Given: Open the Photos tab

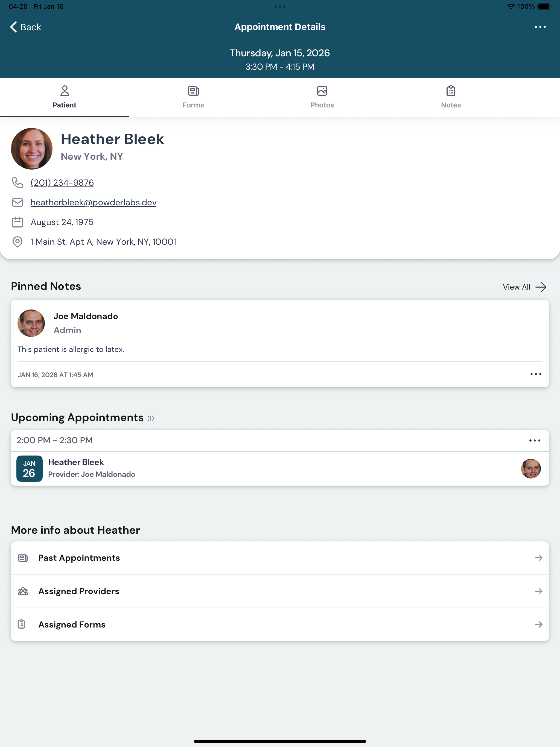Looking at the screenshot, I should [322, 97].
